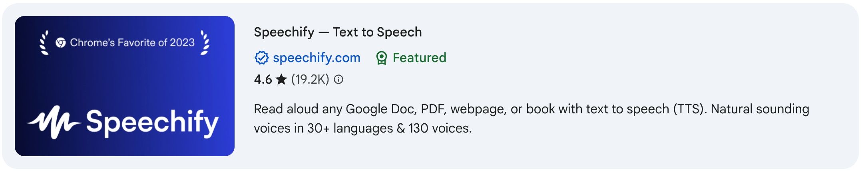This screenshot has width=868, height=173.
Task: Click the description line mentioning 130 voices
Action: tap(363, 128)
